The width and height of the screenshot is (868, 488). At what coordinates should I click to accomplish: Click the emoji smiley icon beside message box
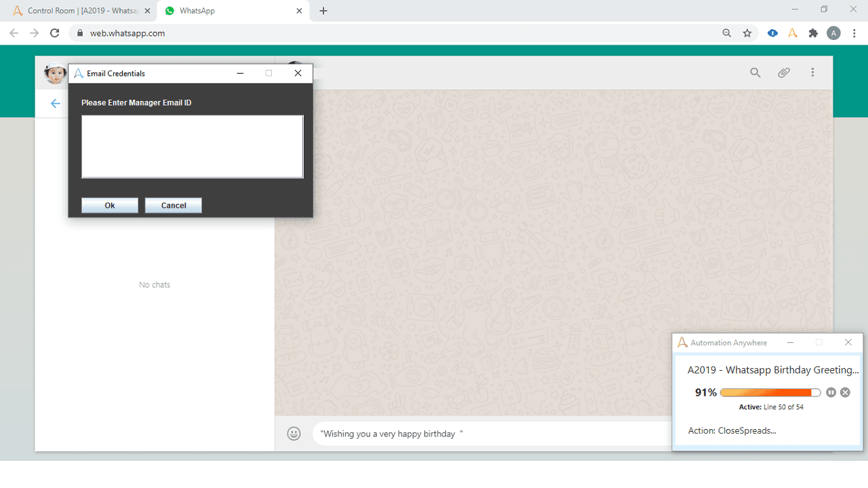click(294, 434)
